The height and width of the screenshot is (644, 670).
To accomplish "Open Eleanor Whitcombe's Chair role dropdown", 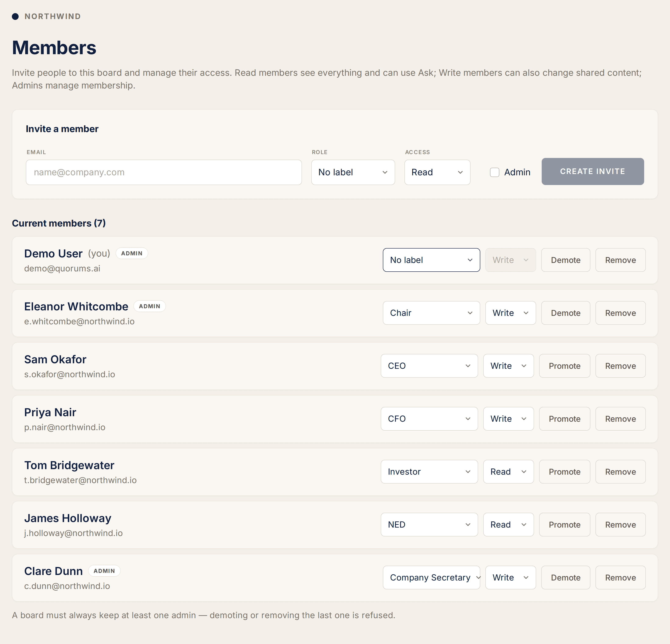I will click(431, 313).
